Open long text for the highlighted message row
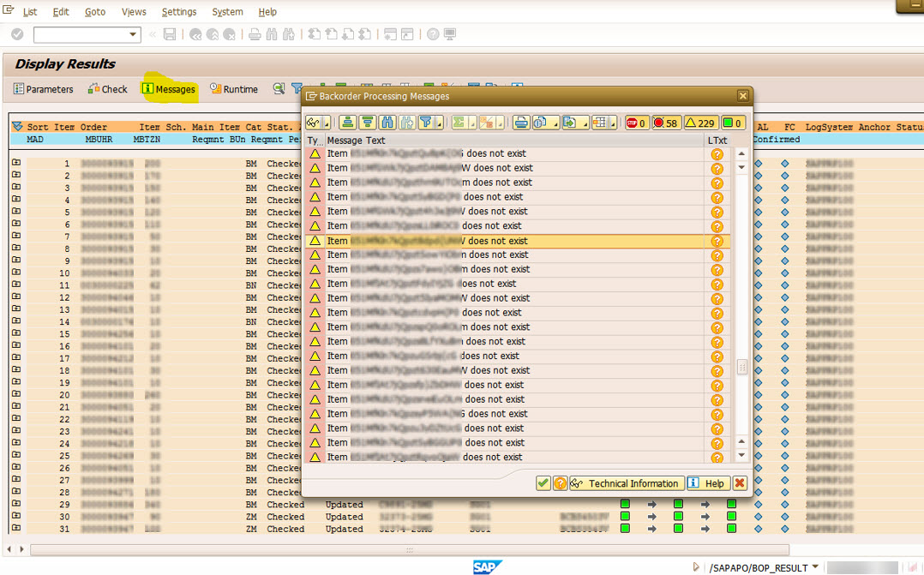Screen dimensions: 924x575 point(717,241)
